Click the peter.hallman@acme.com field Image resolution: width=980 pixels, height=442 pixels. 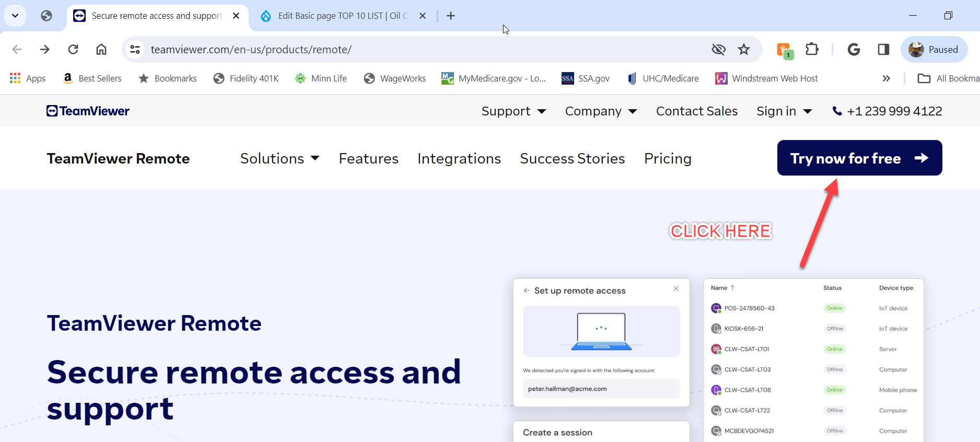(601, 389)
